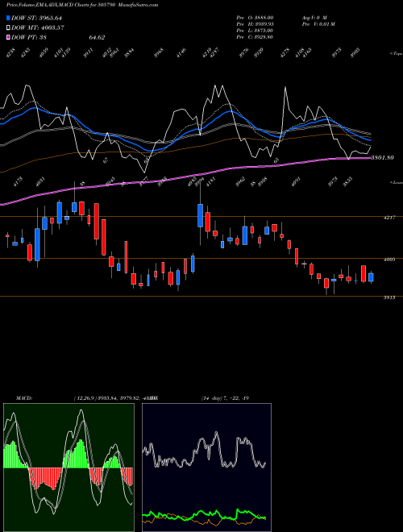Click the 3801.80 label on the magenta line
The width and height of the screenshot is (403, 532).
tap(383, 157)
